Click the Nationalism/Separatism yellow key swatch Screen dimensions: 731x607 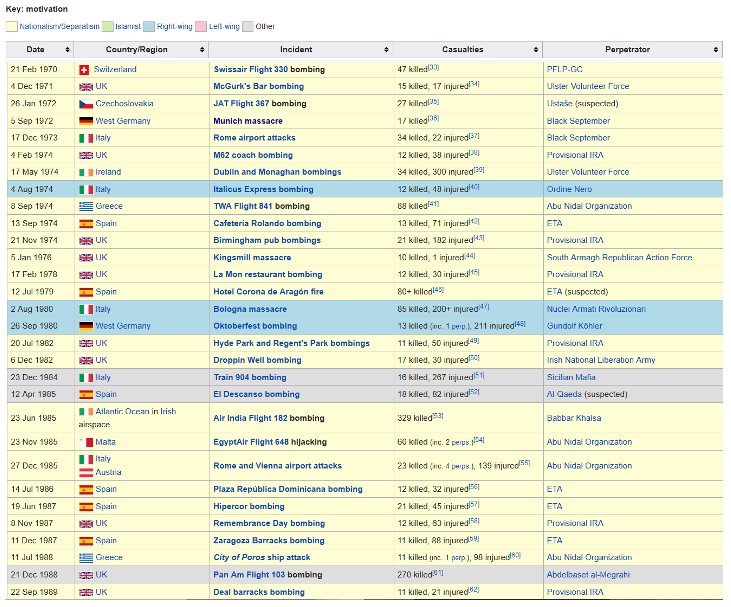click(12, 27)
